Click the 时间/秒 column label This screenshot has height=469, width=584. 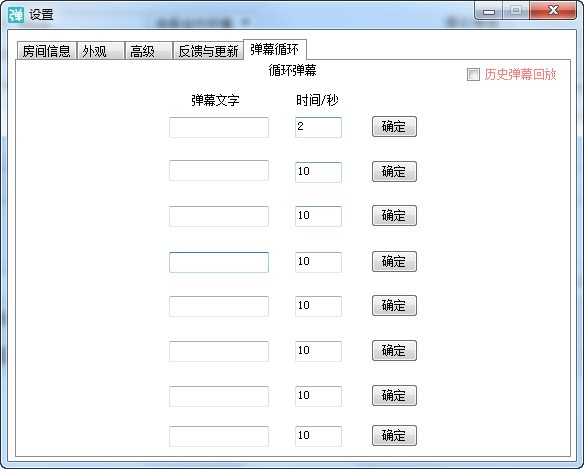[x=317, y=100]
